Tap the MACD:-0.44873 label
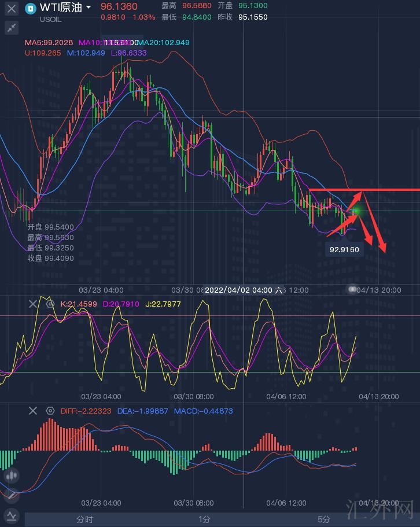The height and width of the screenshot is (527, 420). click(x=203, y=411)
